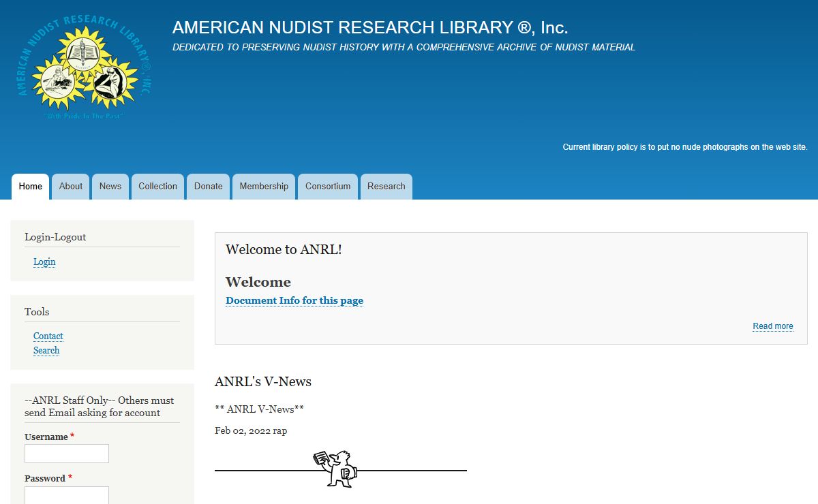Click inside the Password field
The width and height of the screenshot is (818, 504).
(67, 495)
